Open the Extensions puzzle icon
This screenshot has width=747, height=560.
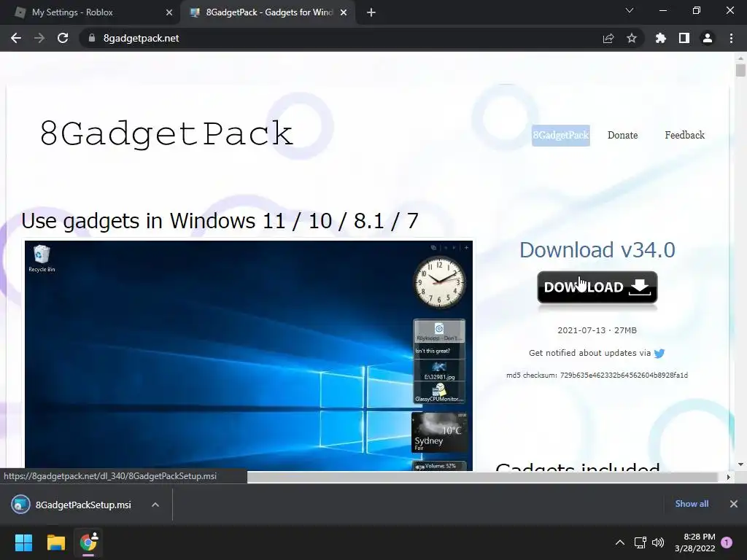tap(660, 38)
